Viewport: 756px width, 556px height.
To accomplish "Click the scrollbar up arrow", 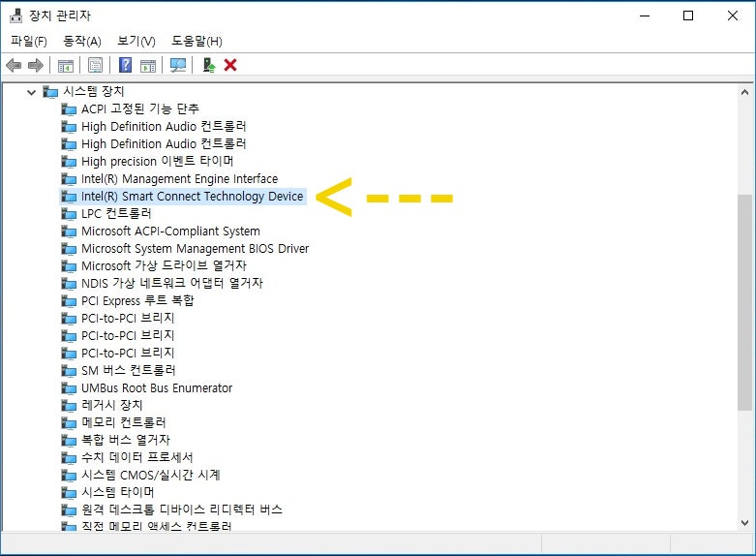I will click(744, 92).
